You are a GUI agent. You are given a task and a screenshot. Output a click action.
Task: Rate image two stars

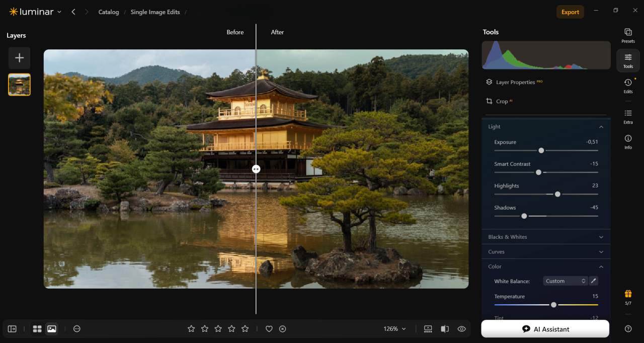(205, 329)
